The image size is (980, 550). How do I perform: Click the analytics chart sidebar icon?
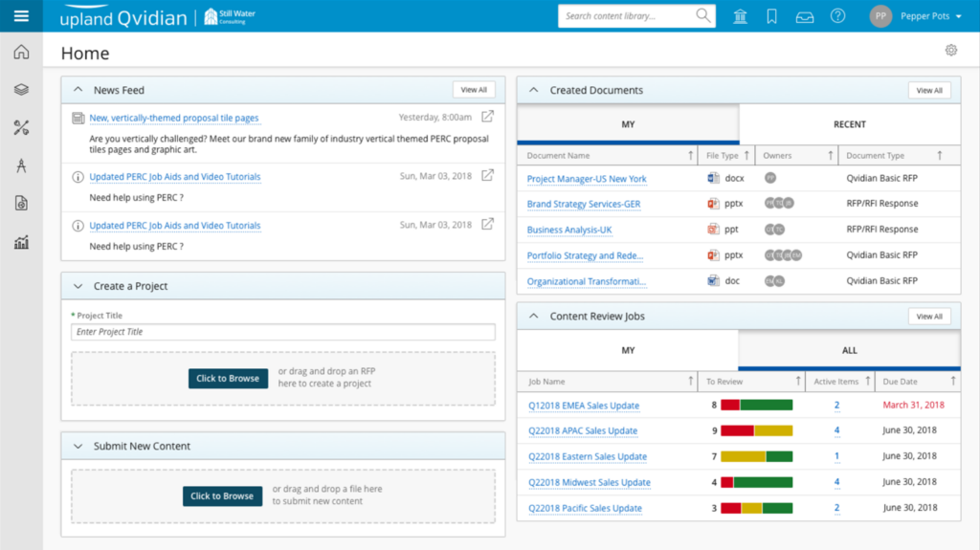[21, 242]
